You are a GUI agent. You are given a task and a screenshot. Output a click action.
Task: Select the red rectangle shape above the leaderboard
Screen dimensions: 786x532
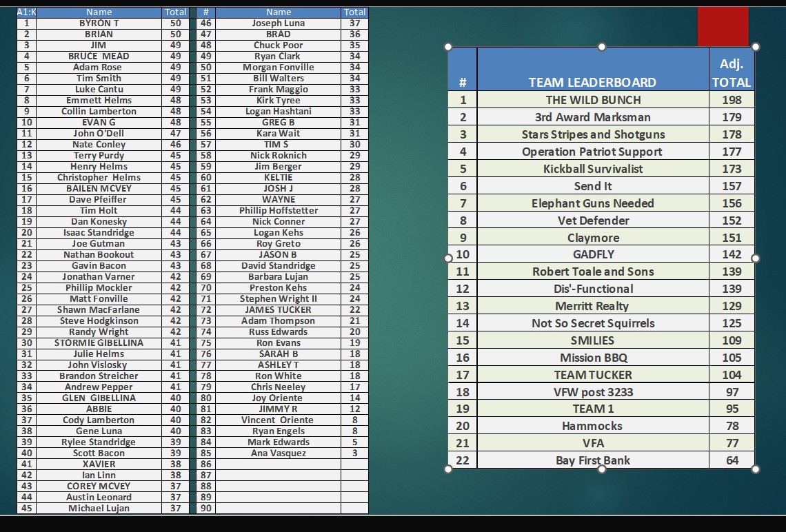point(723,27)
